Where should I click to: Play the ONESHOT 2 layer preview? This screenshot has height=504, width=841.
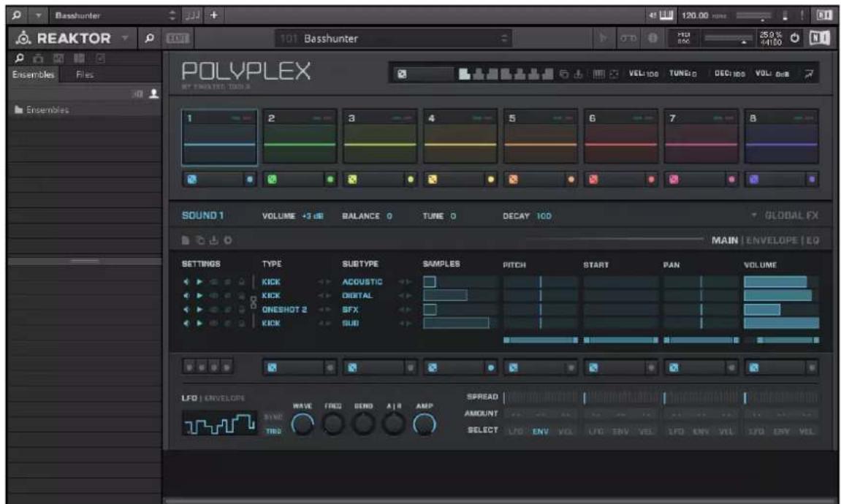pyautogui.click(x=199, y=310)
